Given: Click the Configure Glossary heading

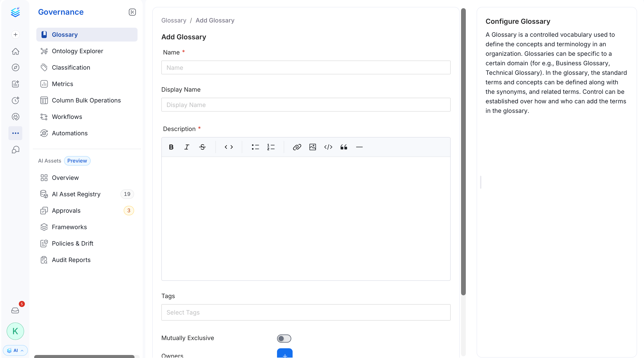Looking at the screenshot, I should tap(518, 21).
